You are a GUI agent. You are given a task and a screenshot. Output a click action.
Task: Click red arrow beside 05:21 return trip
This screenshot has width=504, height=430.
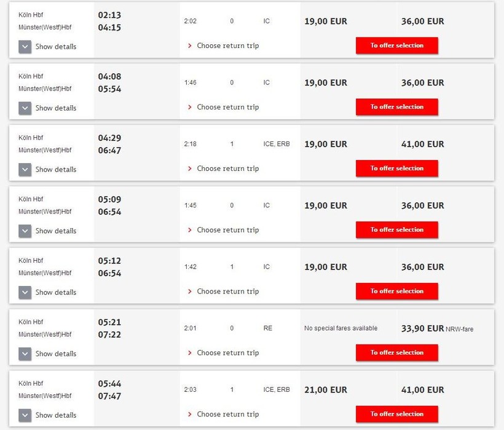point(190,353)
